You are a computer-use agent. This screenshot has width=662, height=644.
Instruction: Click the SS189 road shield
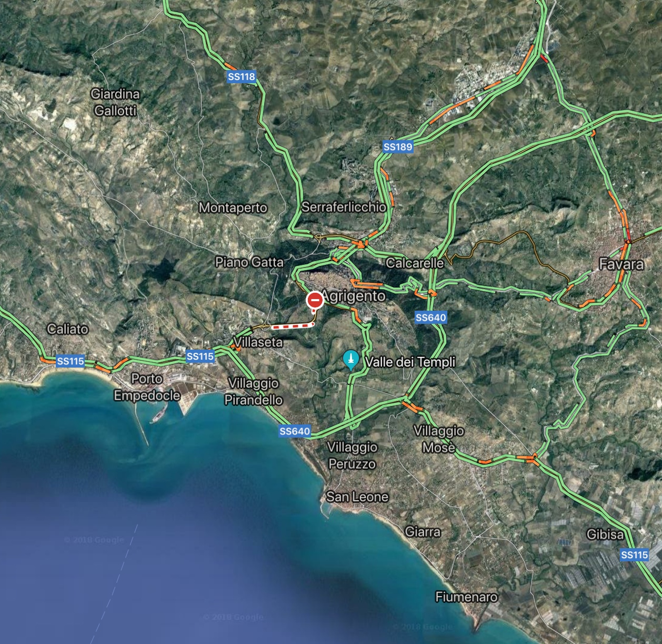(398, 146)
